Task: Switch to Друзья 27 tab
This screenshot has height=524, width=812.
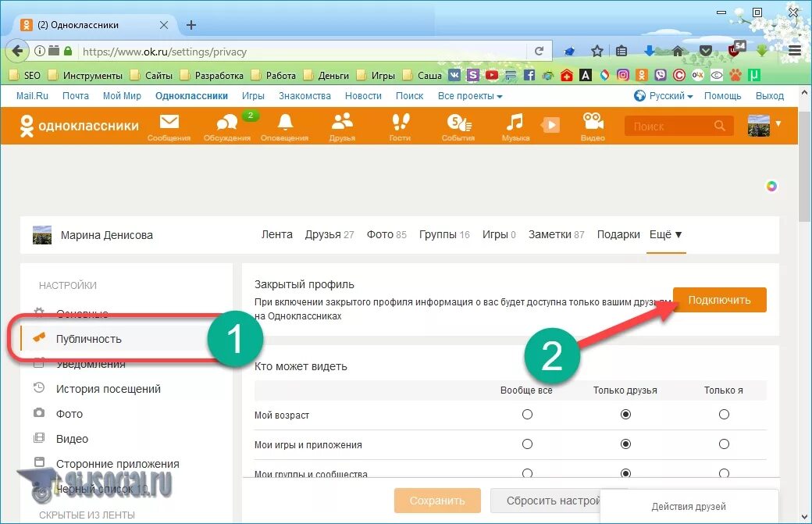Action: click(329, 234)
